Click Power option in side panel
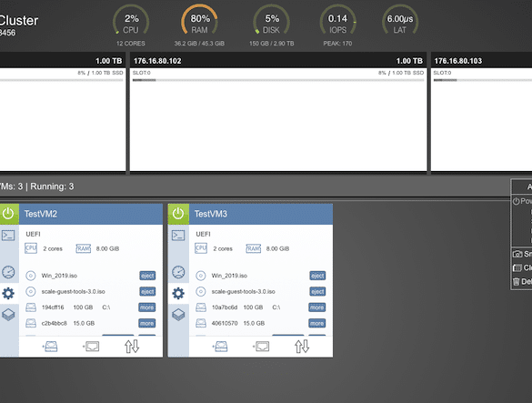532x403 pixels. [522, 201]
